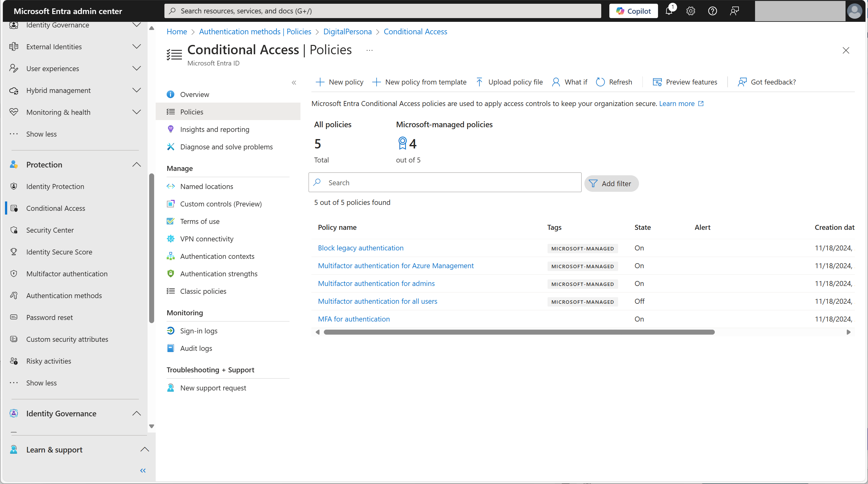Viewport: 868px width, 484px height.
Task: Click horizontal scrollbar under policies table
Action: (x=519, y=332)
